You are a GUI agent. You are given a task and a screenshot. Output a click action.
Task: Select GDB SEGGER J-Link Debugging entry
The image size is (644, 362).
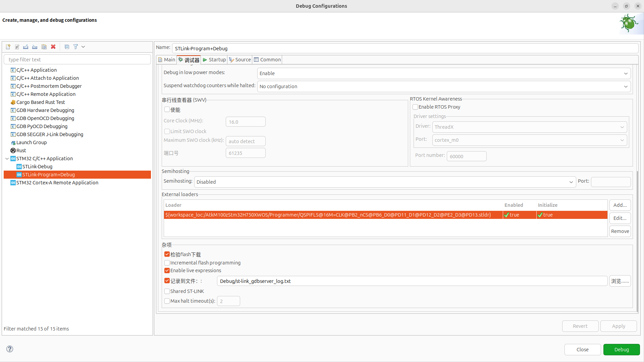point(50,134)
